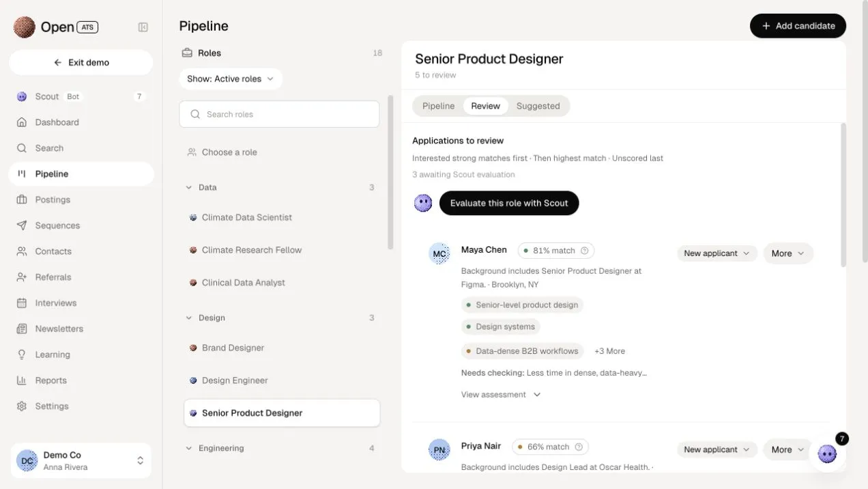Click Evaluate this role with Scout
868x489 pixels.
(x=509, y=203)
